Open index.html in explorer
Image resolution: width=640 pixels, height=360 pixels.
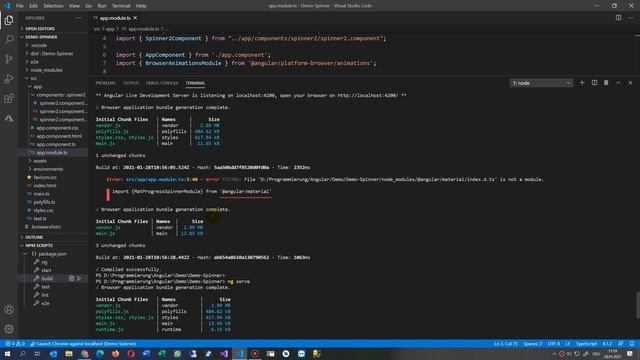(53, 185)
